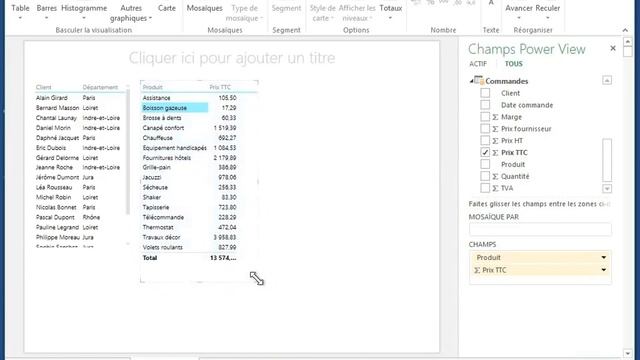The image size is (640, 360).
Task: Open the Barres chart dropdown
Action: coord(47,12)
